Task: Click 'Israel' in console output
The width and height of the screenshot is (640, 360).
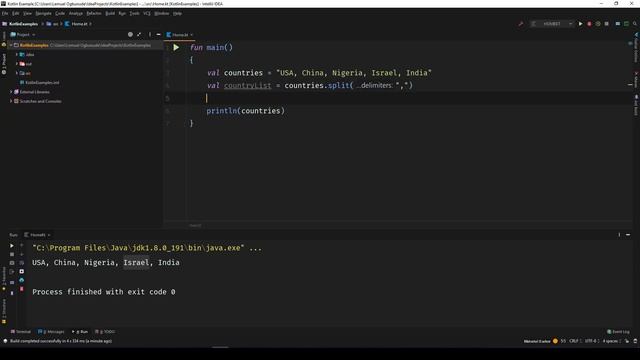Action: pyautogui.click(x=136, y=262)
